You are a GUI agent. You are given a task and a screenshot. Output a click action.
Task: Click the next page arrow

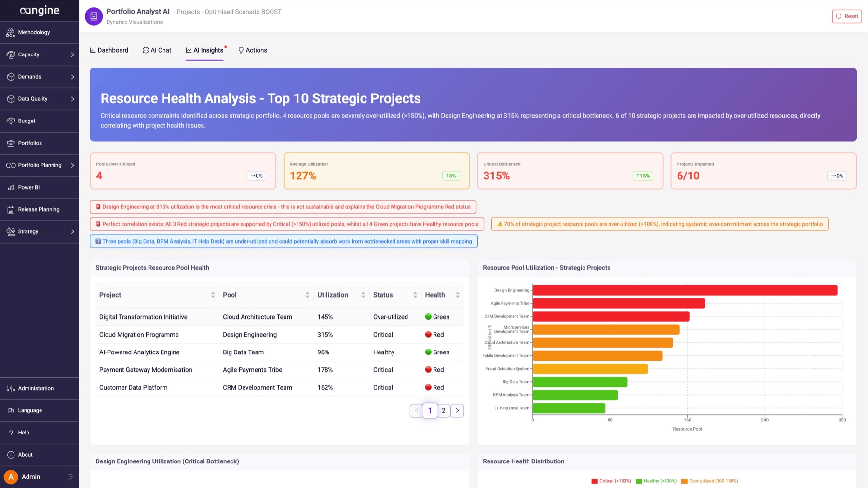tap(457, 411)
